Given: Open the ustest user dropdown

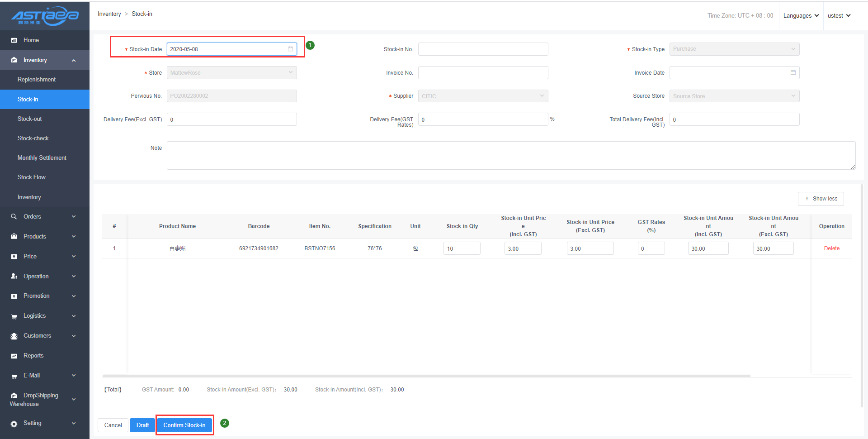Looking at the screenshot, I should coord(839,16).
